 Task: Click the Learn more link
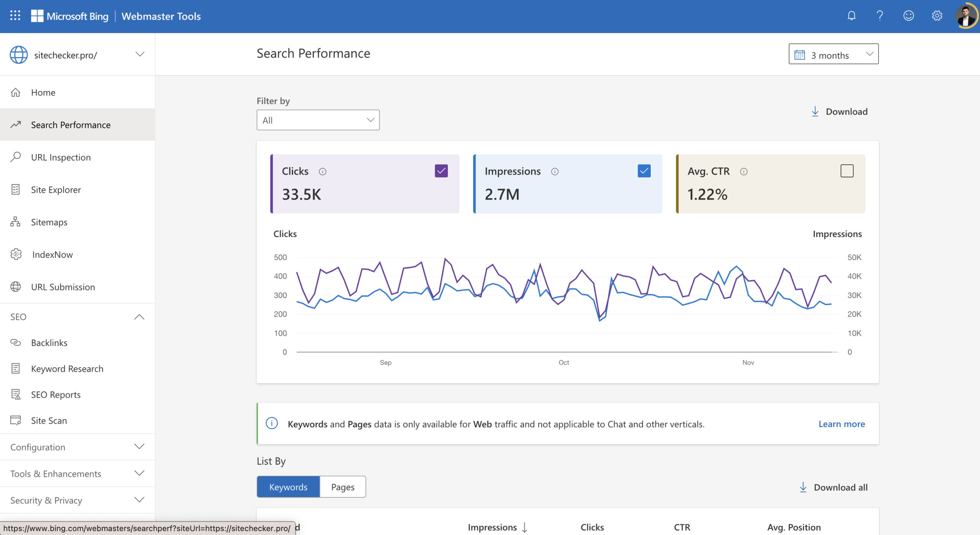[841, 424]
